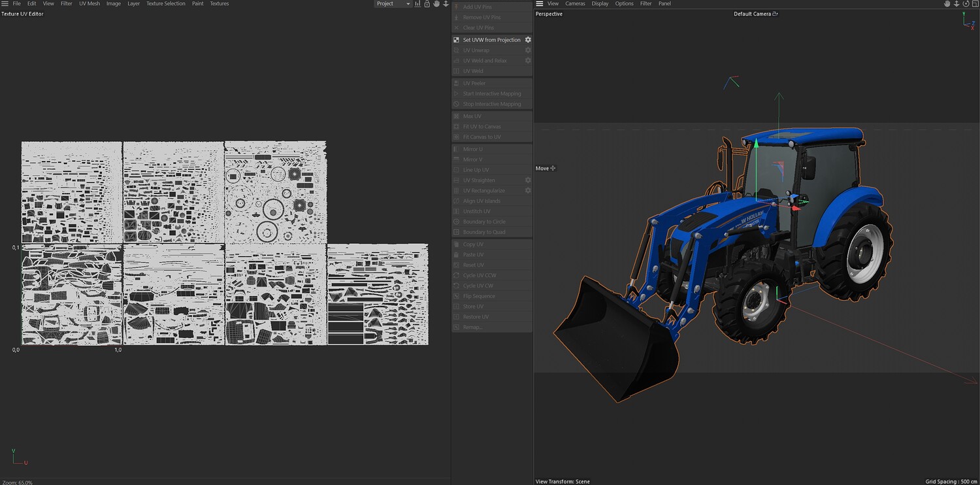Click the viewport dolly arrows icon
The width and height of the screenshot is (980, 485).
pos(956,4)
